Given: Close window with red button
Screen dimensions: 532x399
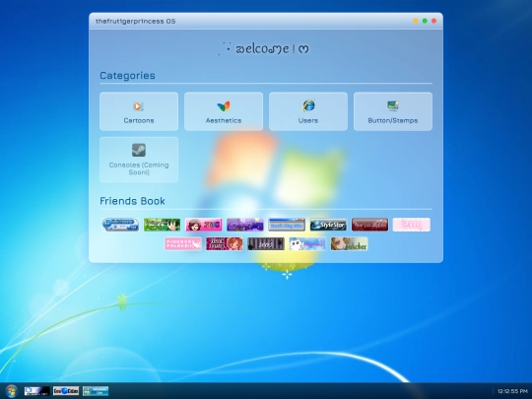Looking at the screenshot, I should (x=433, y=21).
